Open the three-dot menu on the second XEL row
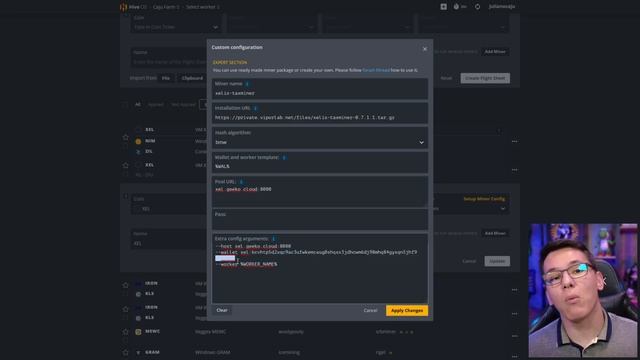 (514, 169)
